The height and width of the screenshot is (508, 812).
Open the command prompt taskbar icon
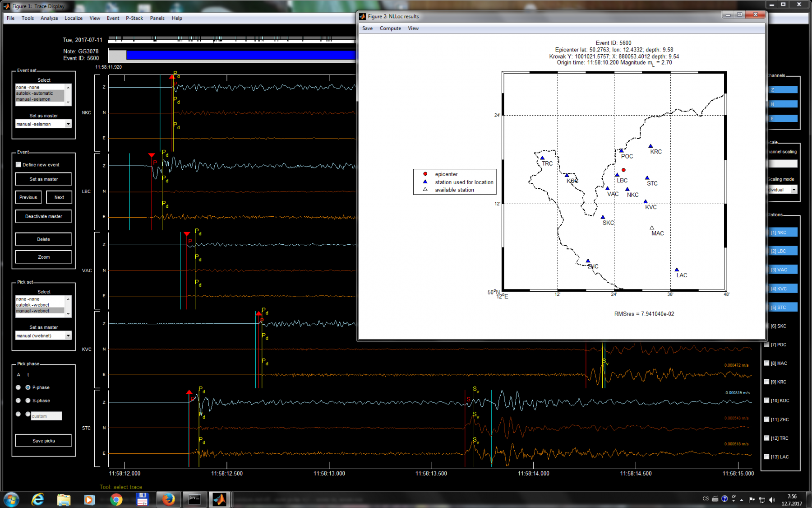pyautogui.click(x=194, y=499)
